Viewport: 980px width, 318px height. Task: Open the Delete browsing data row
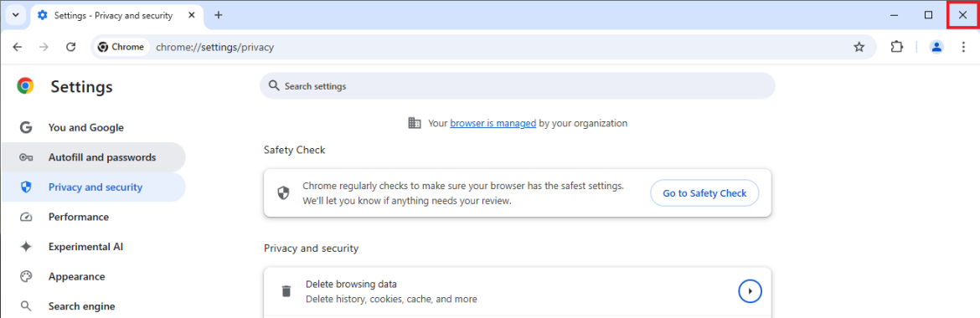tap(518, 292)
